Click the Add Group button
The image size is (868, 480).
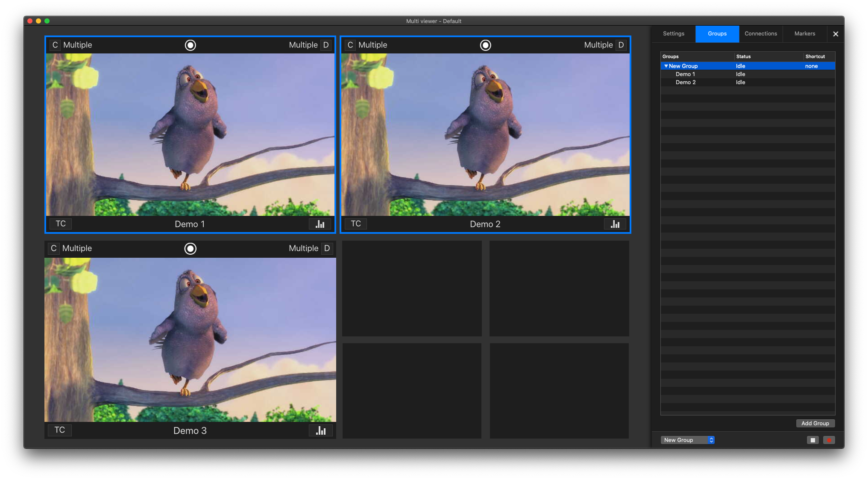point(815,423)
